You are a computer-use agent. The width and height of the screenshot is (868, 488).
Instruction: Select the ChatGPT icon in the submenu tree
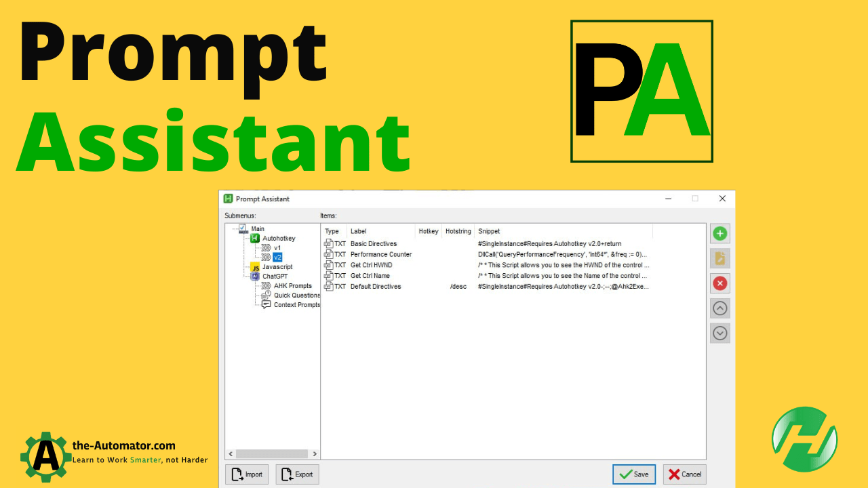click(x=254, y=277)
